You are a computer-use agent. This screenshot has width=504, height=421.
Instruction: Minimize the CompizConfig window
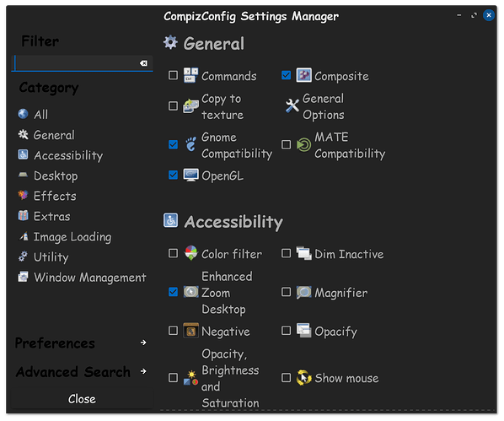[459, 15]
